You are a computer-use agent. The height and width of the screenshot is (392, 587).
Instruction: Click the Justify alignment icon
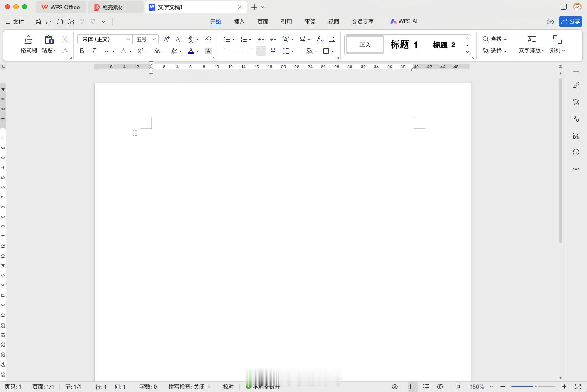tap(261, 51)
